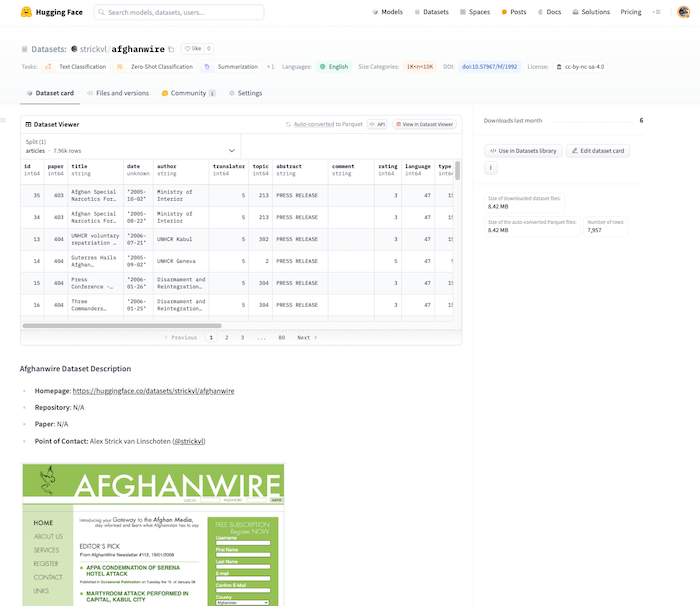Click the search models and datasets field
This screenshot has height=606, width=700.
[180, 12]
